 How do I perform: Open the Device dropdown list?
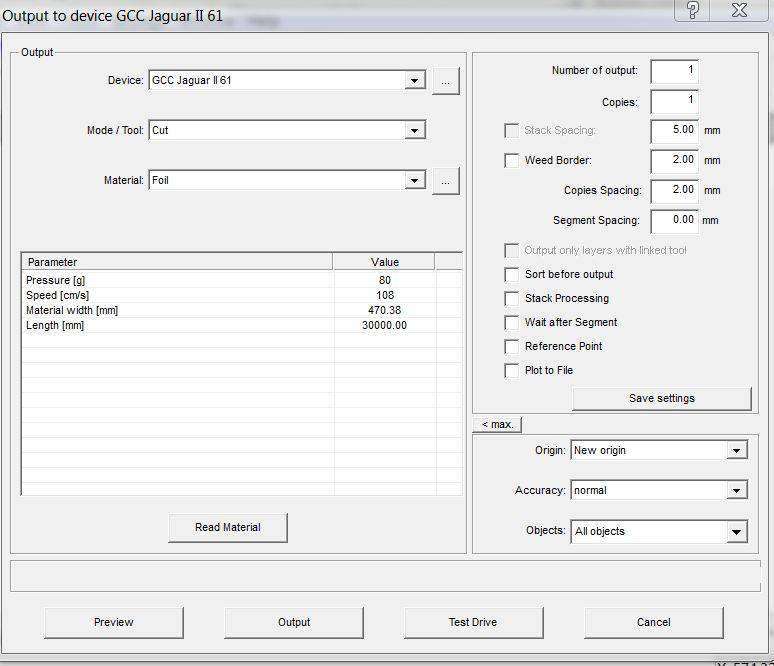tap(415, 80)
